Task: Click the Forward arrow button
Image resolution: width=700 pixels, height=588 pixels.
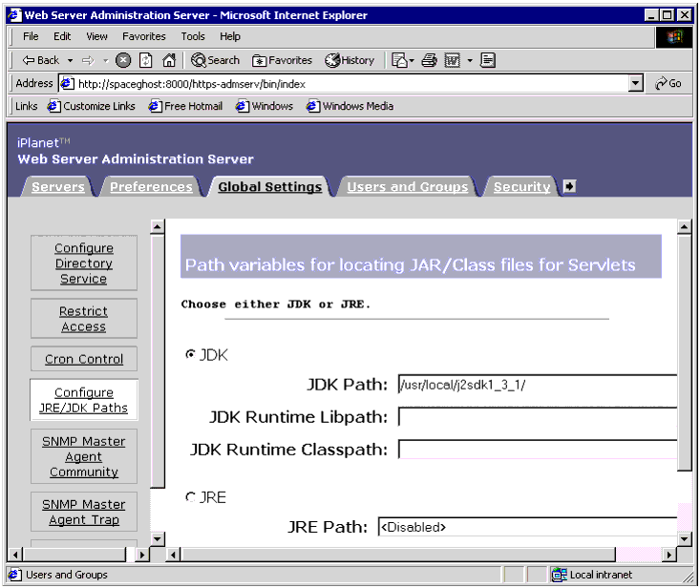Action: 88,60
